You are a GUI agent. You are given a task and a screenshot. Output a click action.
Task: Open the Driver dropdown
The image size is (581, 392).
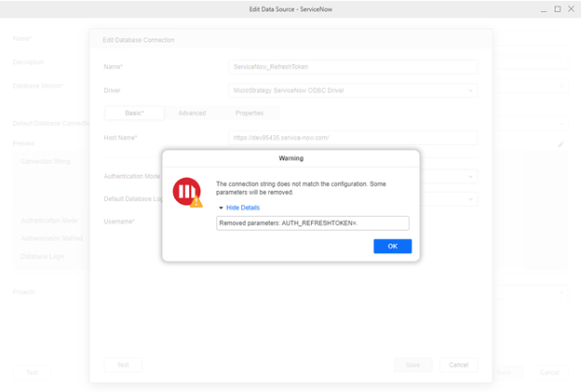coord(353,90)
